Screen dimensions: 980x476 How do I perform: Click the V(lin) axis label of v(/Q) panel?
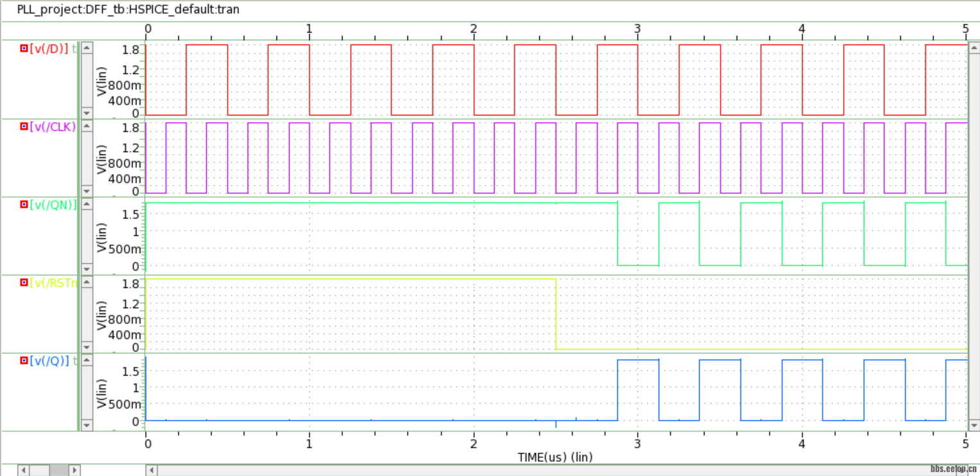pyautogui.click(x=101, y=392)
